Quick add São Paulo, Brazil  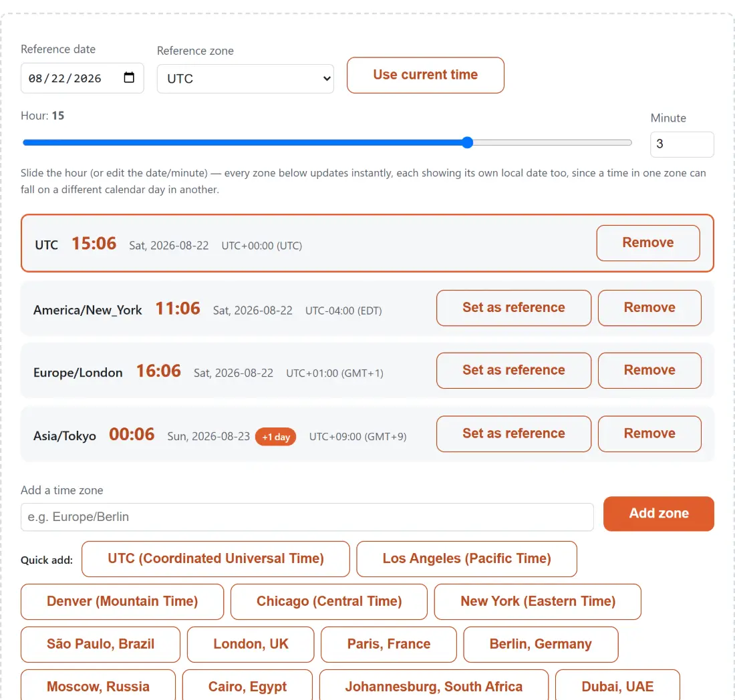100,644
